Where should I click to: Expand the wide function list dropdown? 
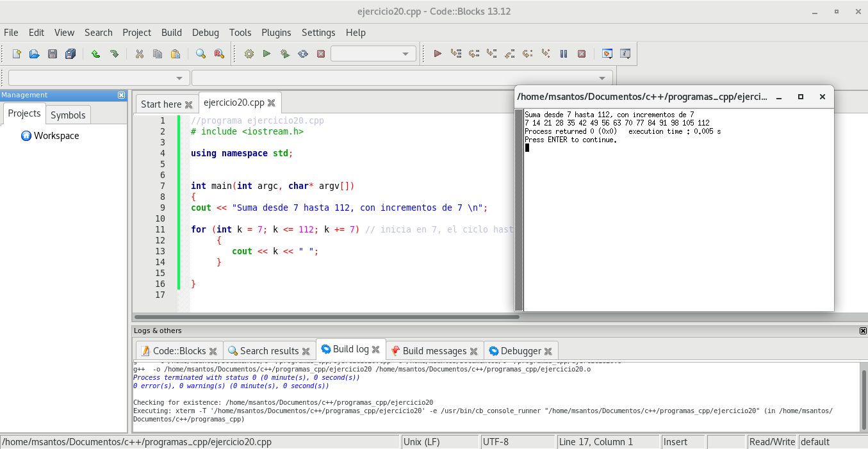coord(602,78)
